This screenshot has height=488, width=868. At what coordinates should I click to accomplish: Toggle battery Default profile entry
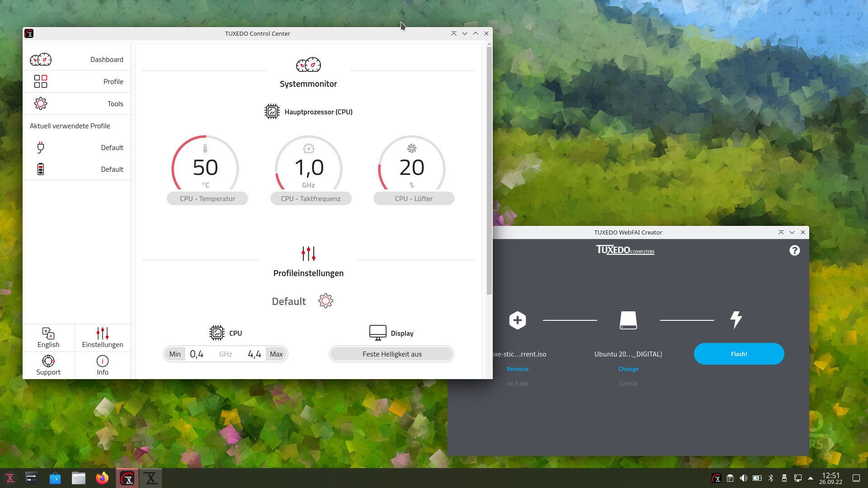click(x=78, y=169)
